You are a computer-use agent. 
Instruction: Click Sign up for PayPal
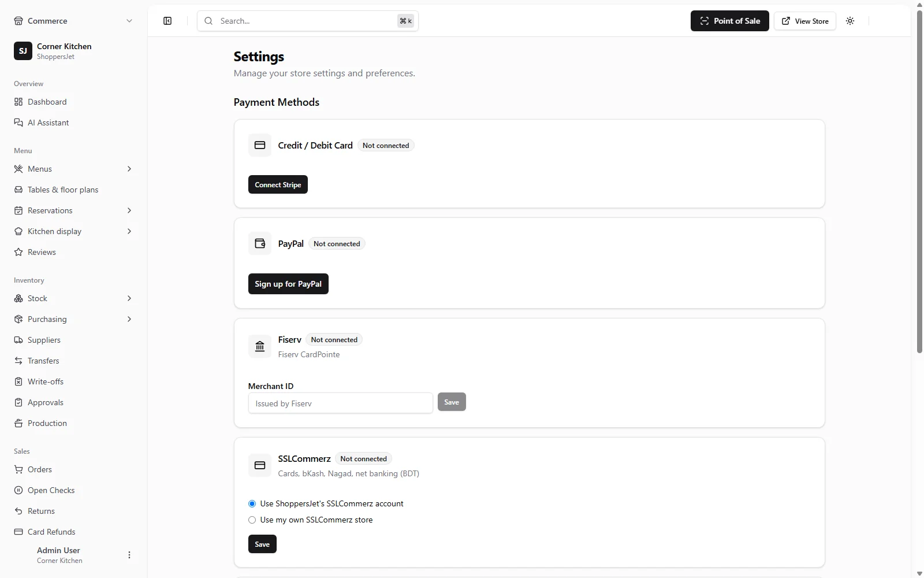[x=288, y=284]
